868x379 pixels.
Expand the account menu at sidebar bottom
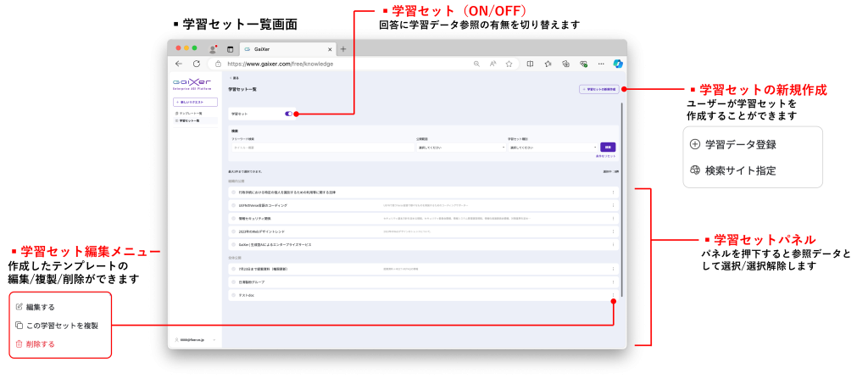(194, 339)
